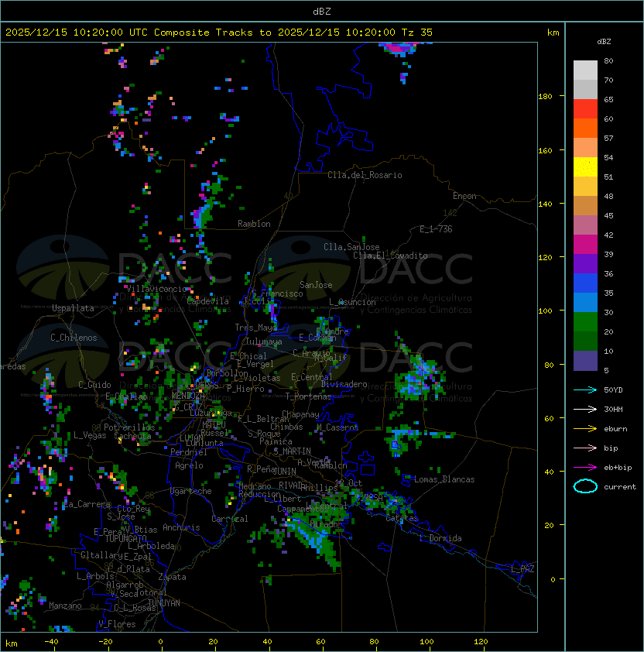Click the 'Zapata' map label

click(x=172, y=577)
